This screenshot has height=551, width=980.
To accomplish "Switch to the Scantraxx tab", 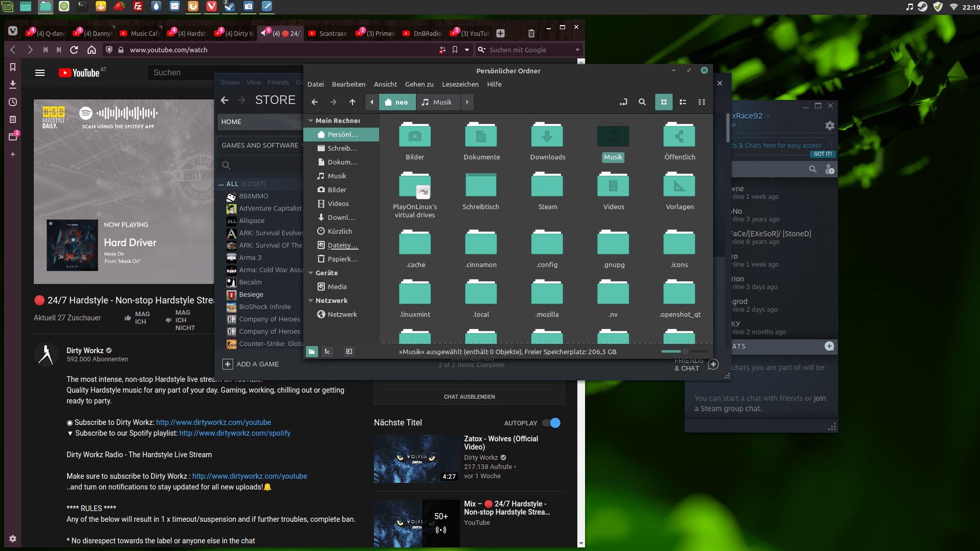I will coord(328,33).
